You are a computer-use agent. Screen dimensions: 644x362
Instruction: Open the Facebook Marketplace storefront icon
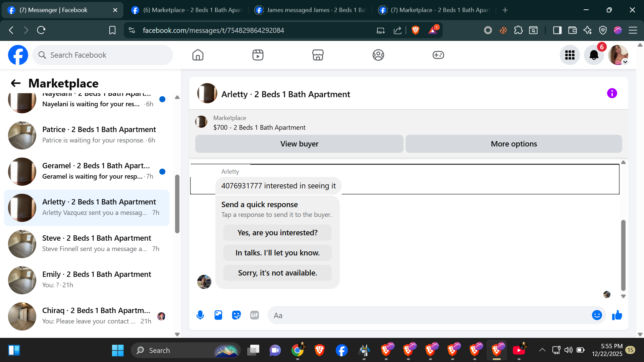(x=318, y=55)
